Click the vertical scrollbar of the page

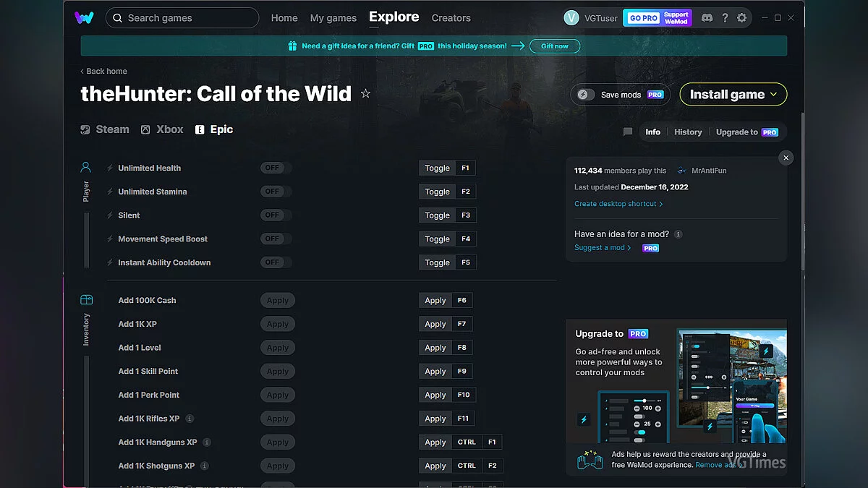click(802, 192)
